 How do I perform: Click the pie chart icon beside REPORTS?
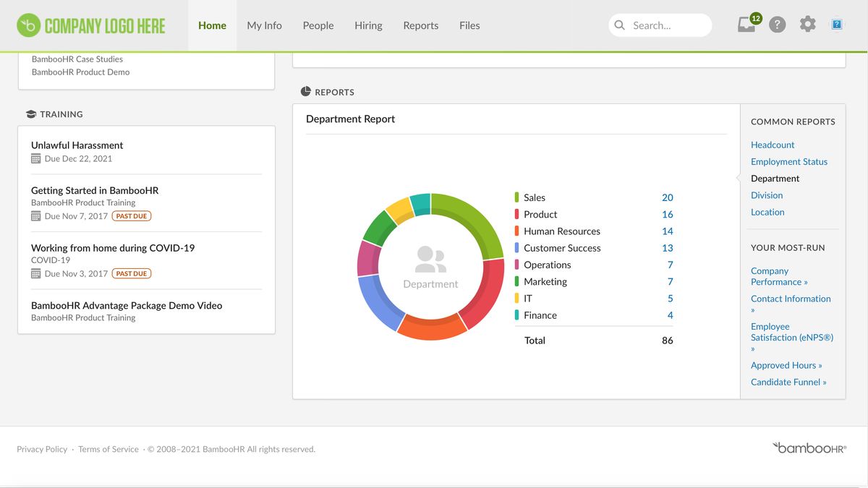(x=303, y=91)
